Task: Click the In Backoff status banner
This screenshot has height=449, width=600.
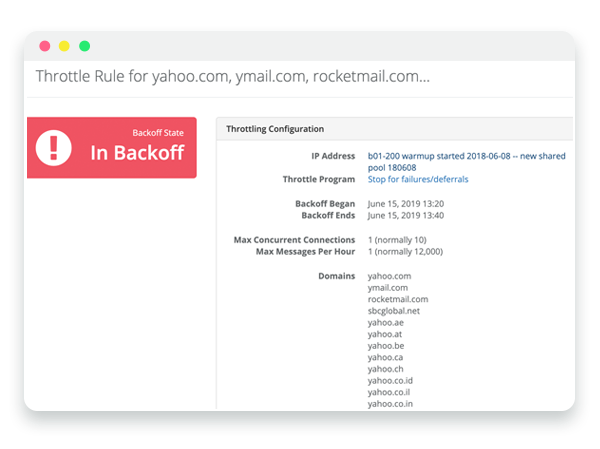Action: [112, 148]
